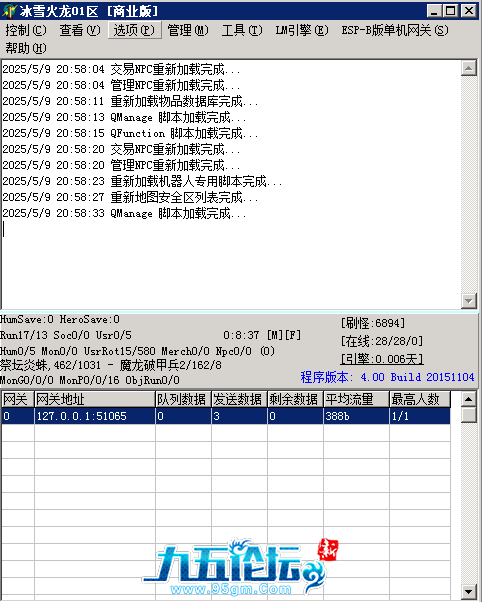Screen dimensions: 482x602
Task: Click the log panel scroll up arrow
Action: click(469, 68)
